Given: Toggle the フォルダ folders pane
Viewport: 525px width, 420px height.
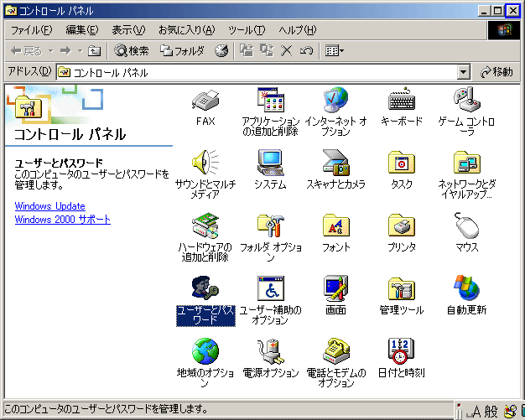Looking at the screenshot, I should point(182,51).
